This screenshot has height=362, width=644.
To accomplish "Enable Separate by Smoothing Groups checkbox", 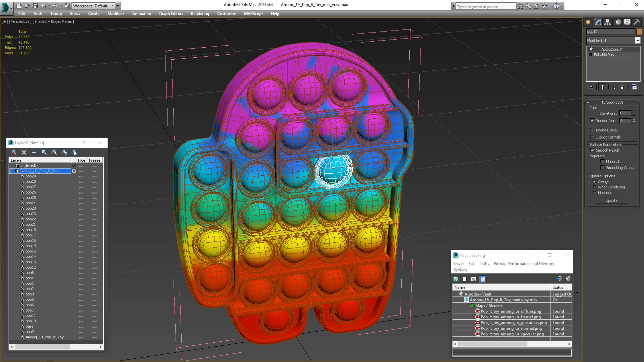I will click(x=602, y=167).
